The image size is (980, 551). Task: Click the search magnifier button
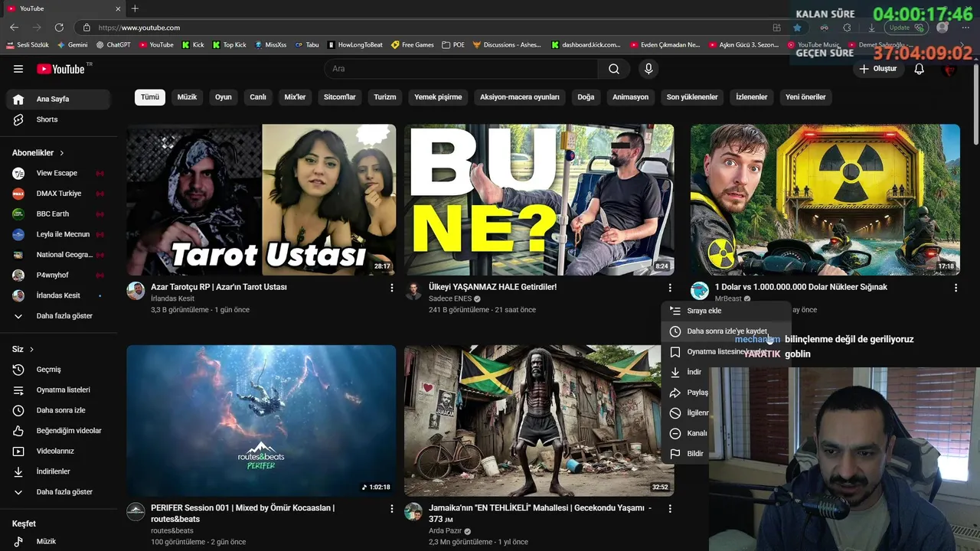coord(614,69)
